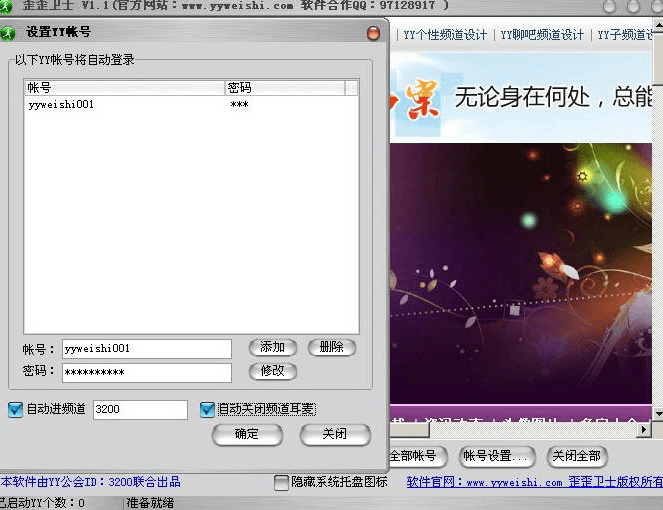
Task: Click the 修改 button
Action: 272,371
